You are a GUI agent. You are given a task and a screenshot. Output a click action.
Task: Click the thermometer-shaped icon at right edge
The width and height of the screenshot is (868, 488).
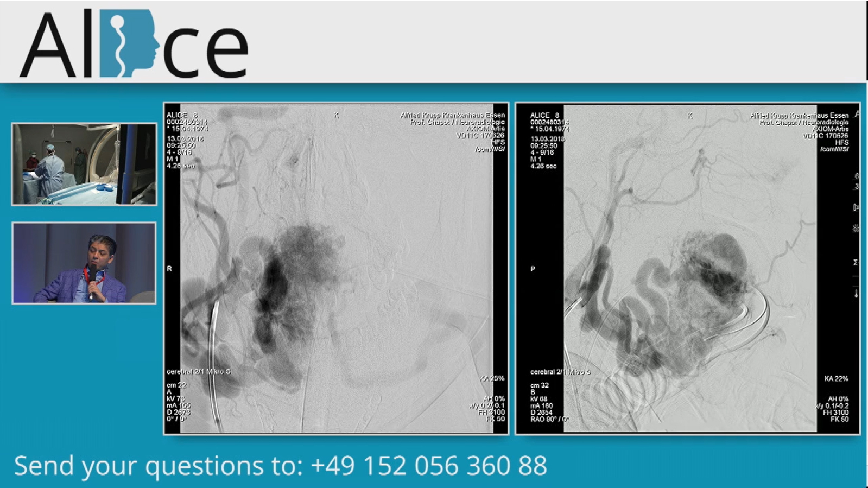[x=856, y=294]
